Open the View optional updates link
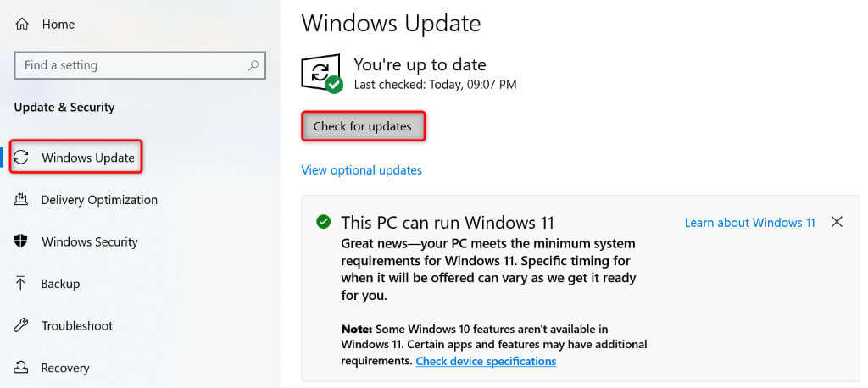Image resolution: width=868 pixels, height=388 pixels. pyautogui.click(x=361, y=170)
